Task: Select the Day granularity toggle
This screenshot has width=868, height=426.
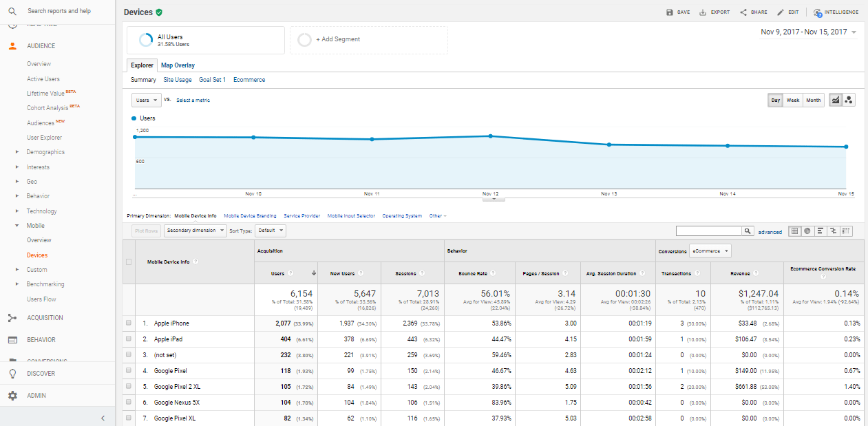Action: coord(776,100)
